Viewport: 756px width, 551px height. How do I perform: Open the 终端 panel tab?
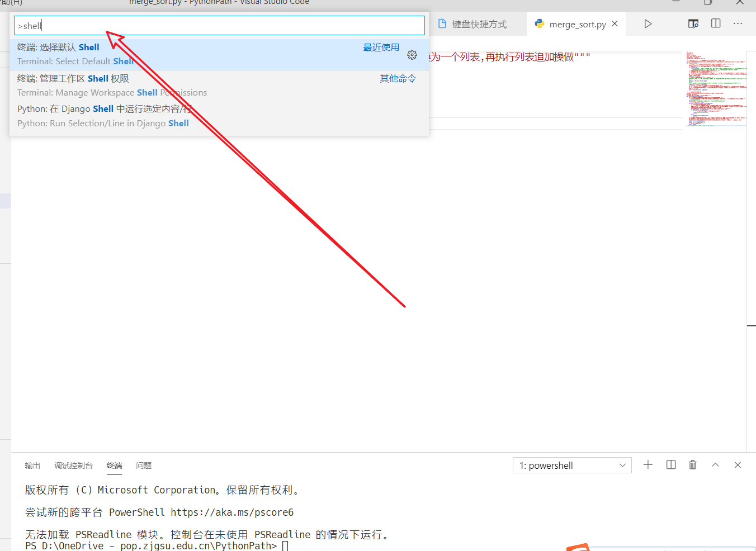[x=114, y=465]
